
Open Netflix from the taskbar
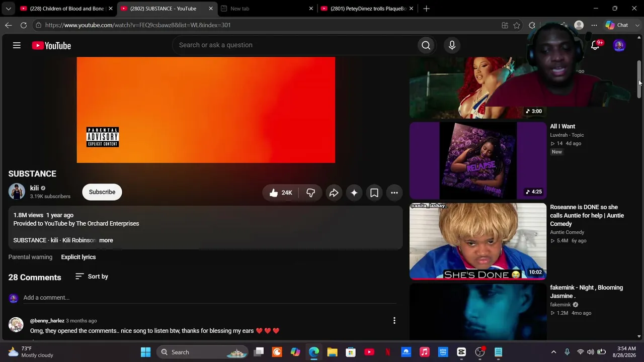point(387,352)
